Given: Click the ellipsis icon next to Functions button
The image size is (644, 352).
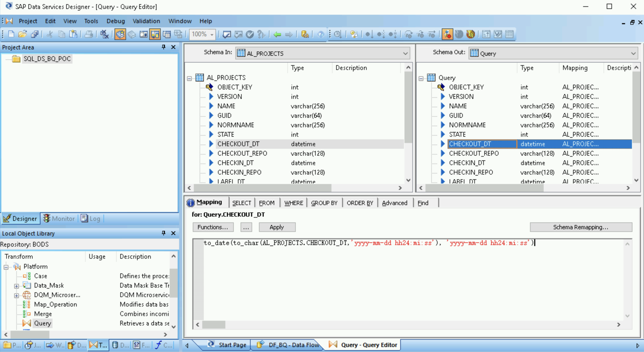Looking at the screenshot, I should click(x=246, y=227).
